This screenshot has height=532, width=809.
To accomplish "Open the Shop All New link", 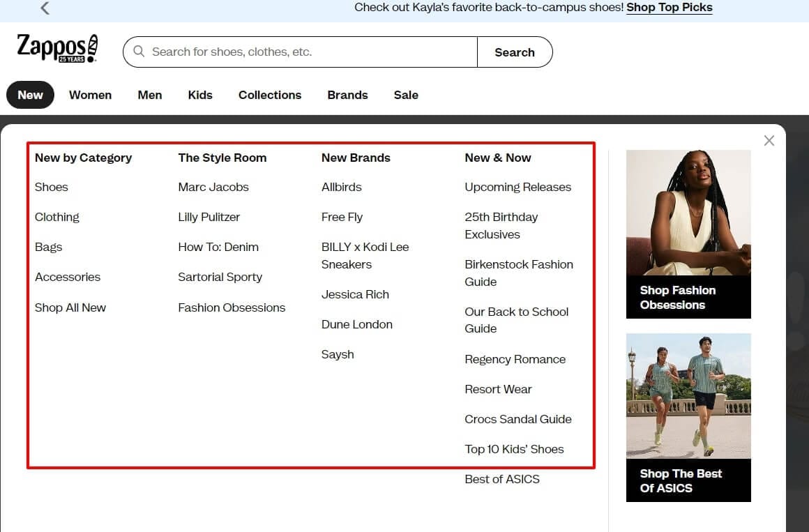I will tap(70, 307).
